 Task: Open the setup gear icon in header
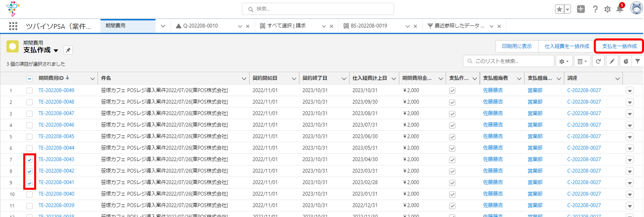(607, 9)
